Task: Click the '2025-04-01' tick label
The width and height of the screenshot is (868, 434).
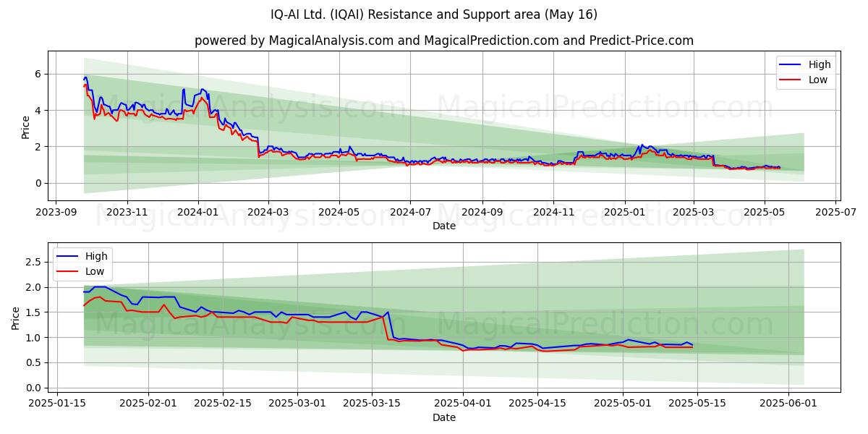Action: 463,404
